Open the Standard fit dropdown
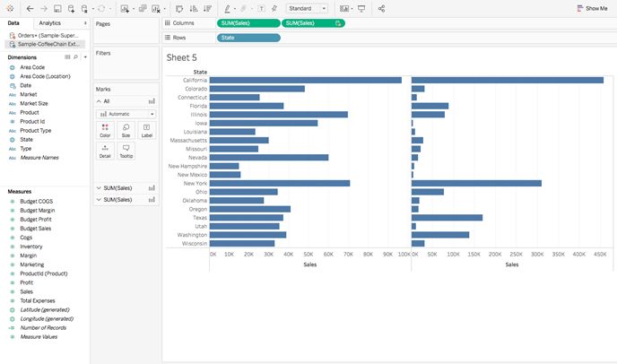Viewport: 617px width, 364px height. point(307,8)
